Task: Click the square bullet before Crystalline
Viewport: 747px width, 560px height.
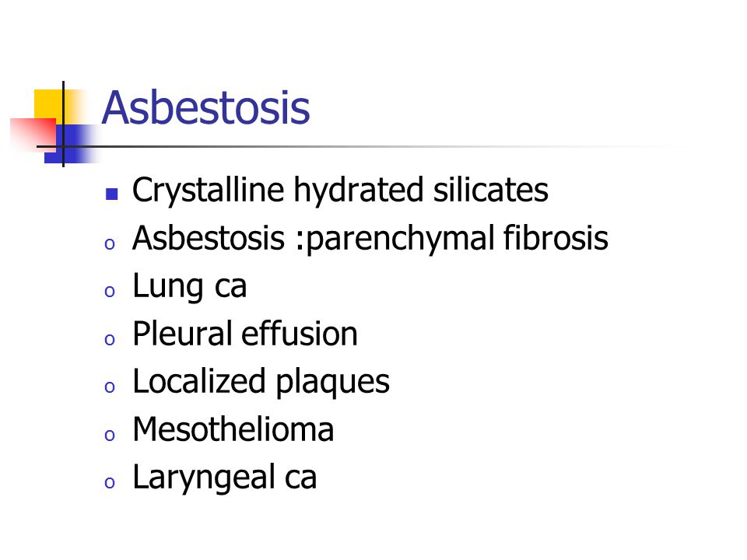Action: tap(111, 194)
